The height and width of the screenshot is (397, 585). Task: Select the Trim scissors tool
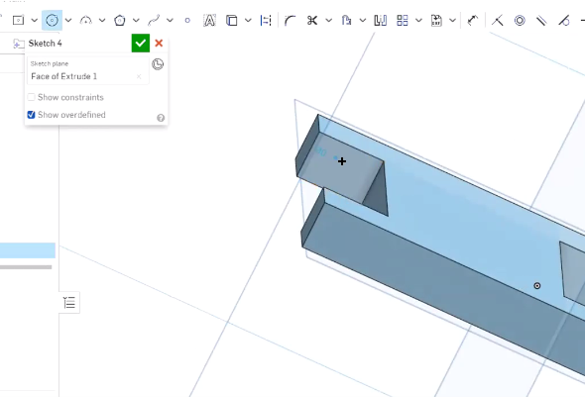pos(312,20)
